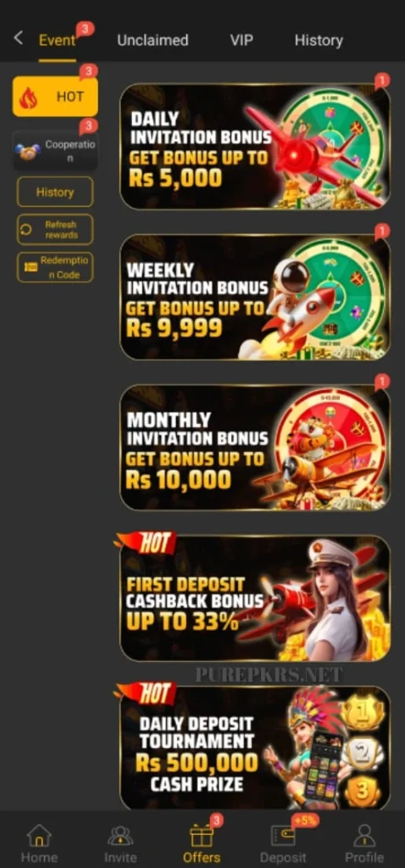Click the Refresh rewards circular arrow icon
This screenshot has height=868, width=405.
point(26,230)
